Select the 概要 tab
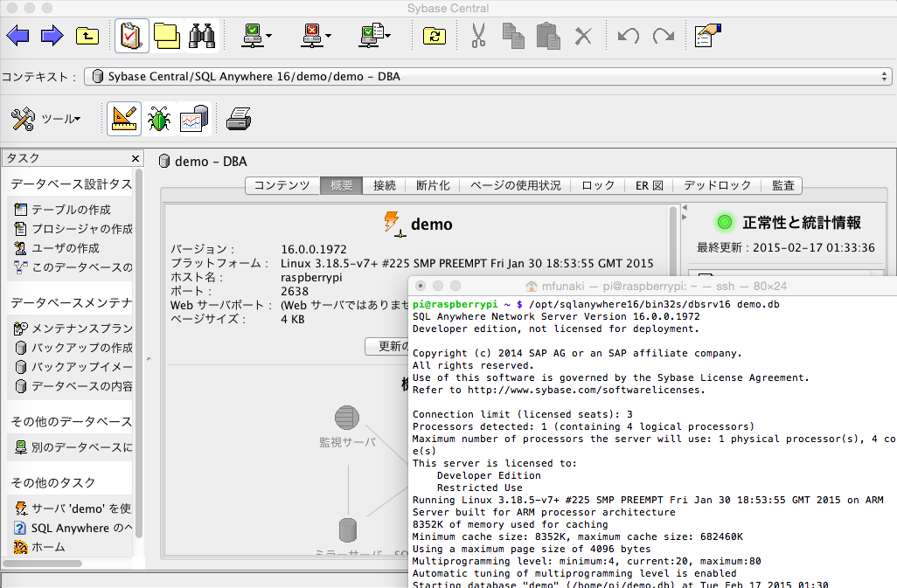Screen dimensions: 897x588 (342, 186)
